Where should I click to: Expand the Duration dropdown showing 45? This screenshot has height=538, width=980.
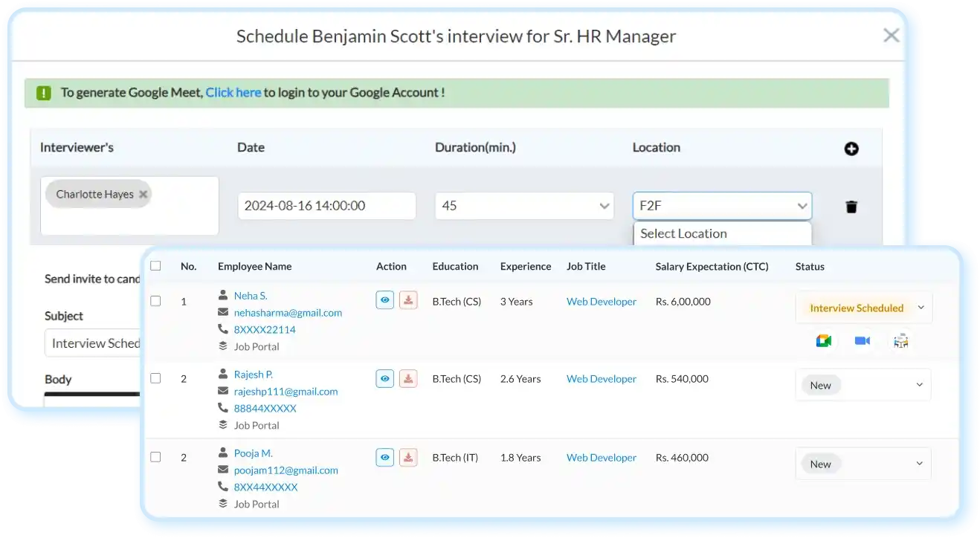pos(523,205)
